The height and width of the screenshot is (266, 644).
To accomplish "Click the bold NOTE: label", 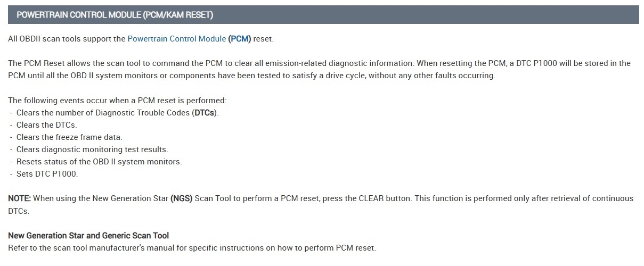I will point(20,198).
